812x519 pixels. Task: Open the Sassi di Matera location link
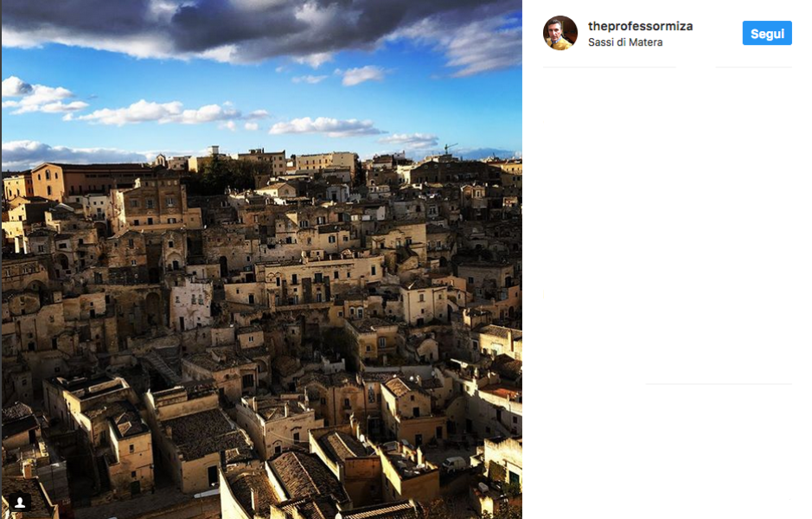click(625, 42)
